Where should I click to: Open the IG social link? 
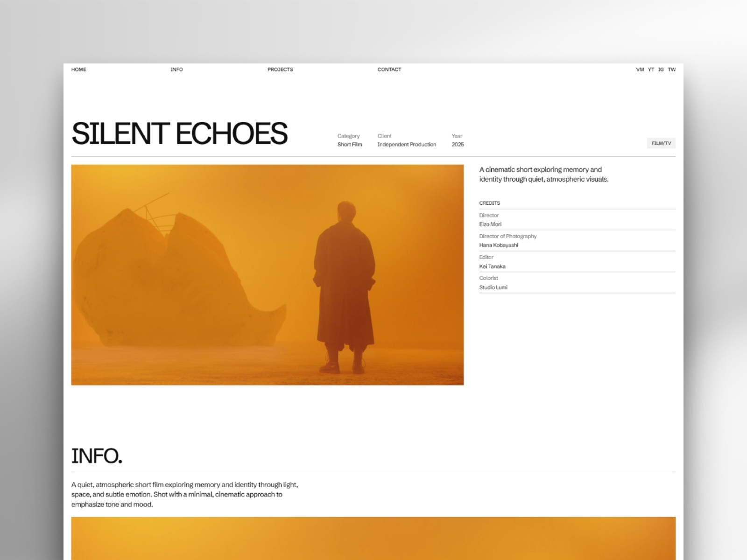point(661,70)
